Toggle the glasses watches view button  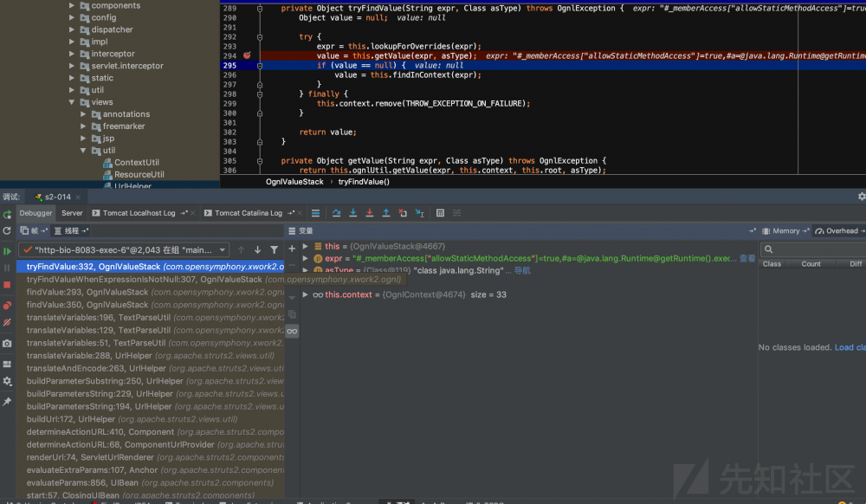pyautogui.click(x=292, y=331)
